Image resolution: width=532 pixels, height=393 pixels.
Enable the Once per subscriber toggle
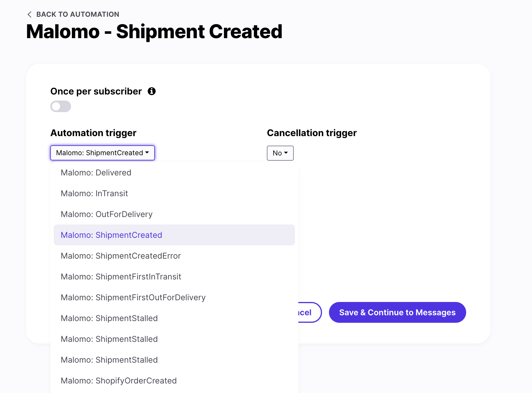61,106
